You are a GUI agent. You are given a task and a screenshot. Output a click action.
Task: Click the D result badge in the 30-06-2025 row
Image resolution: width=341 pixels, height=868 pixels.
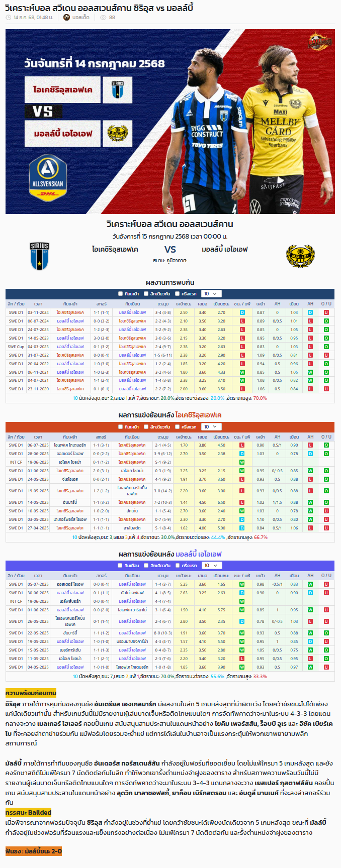pos(242,593)
